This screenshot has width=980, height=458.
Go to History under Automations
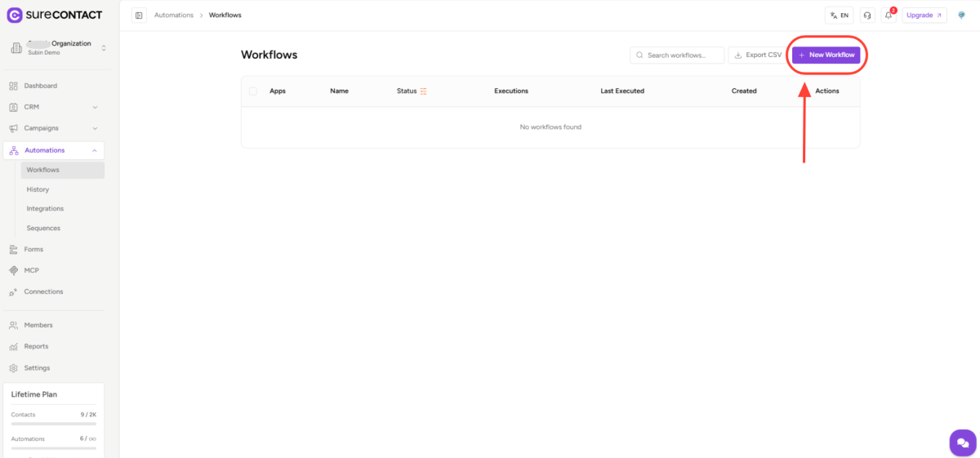coord(38,189)
